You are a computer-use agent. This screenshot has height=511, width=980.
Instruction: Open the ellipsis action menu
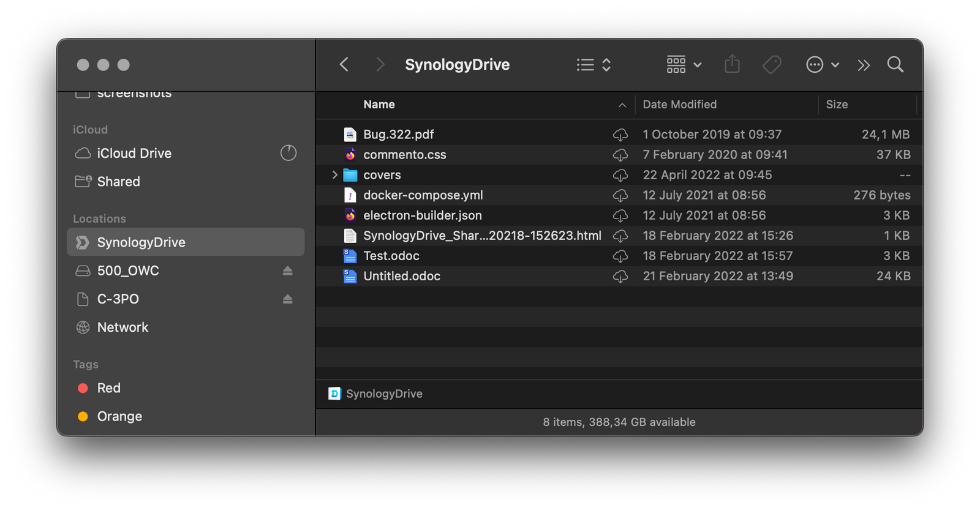click(822, 64)
